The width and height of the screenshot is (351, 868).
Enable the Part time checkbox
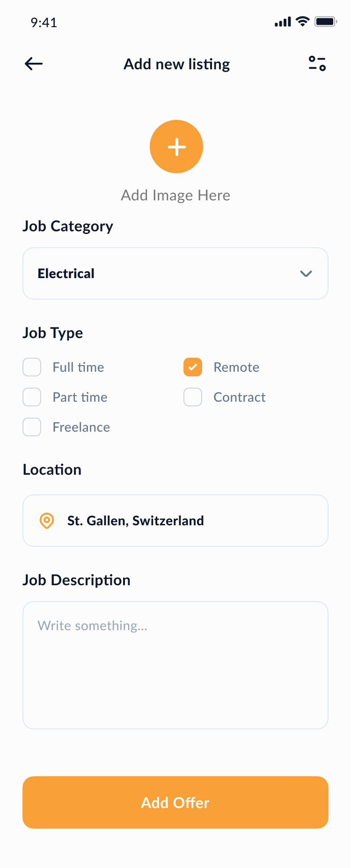32,397
